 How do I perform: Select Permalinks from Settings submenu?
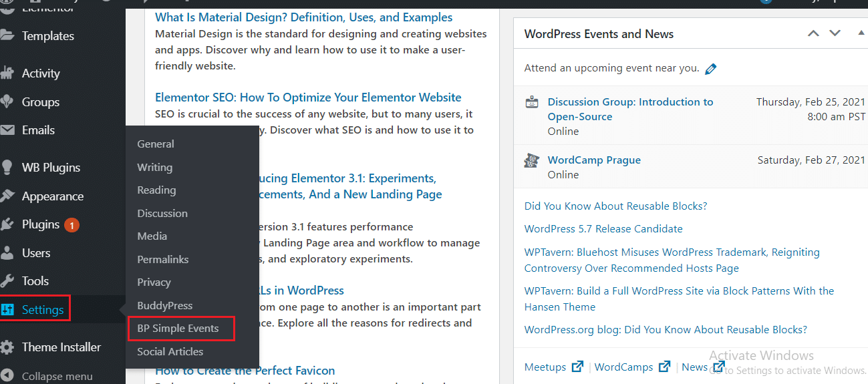coord(163,259)
